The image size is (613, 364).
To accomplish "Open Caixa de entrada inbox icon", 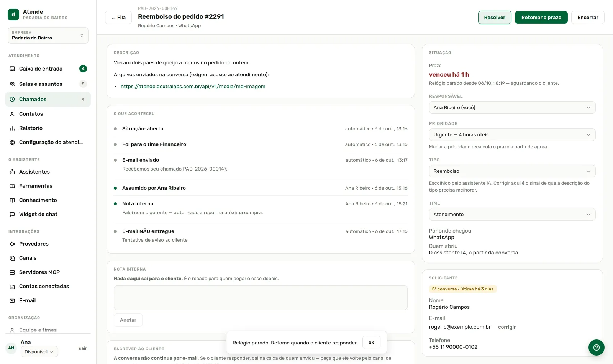I will click(x=12, y=69).
